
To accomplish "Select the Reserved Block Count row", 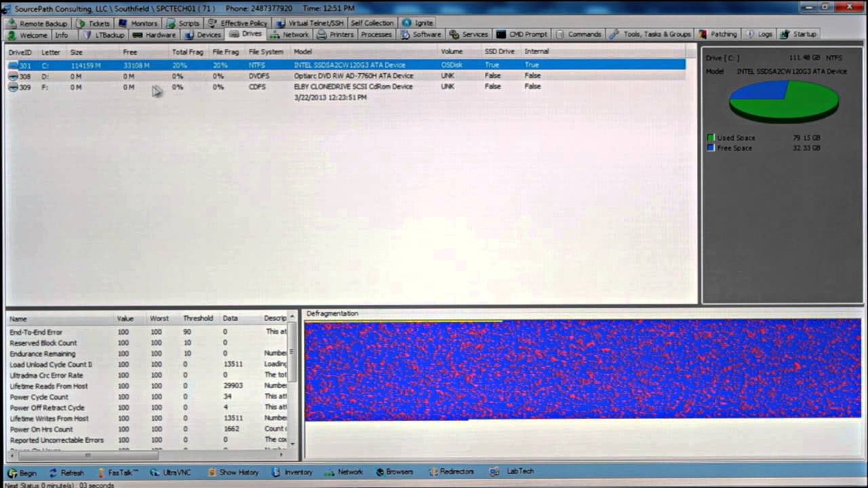I will [148, 343].
